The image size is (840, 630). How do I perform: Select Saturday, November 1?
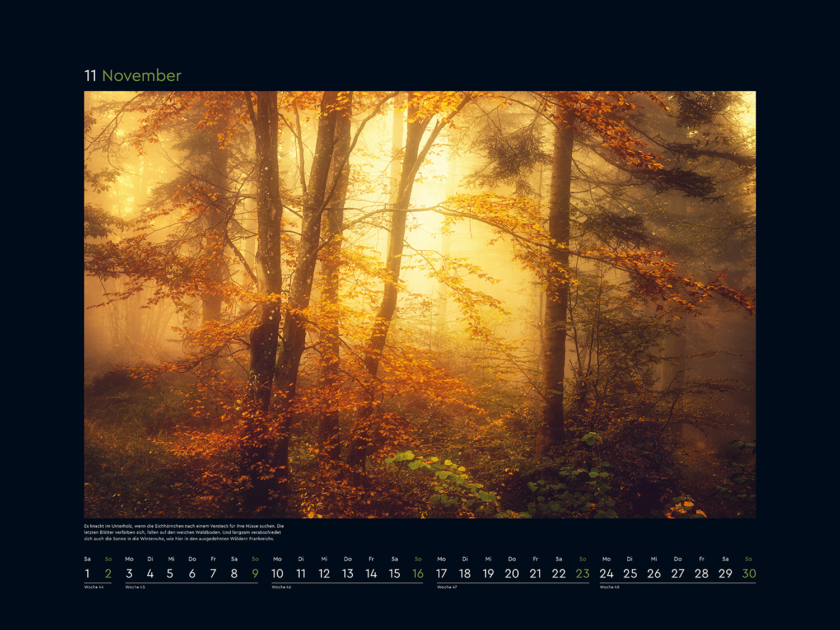click(87, 573)
